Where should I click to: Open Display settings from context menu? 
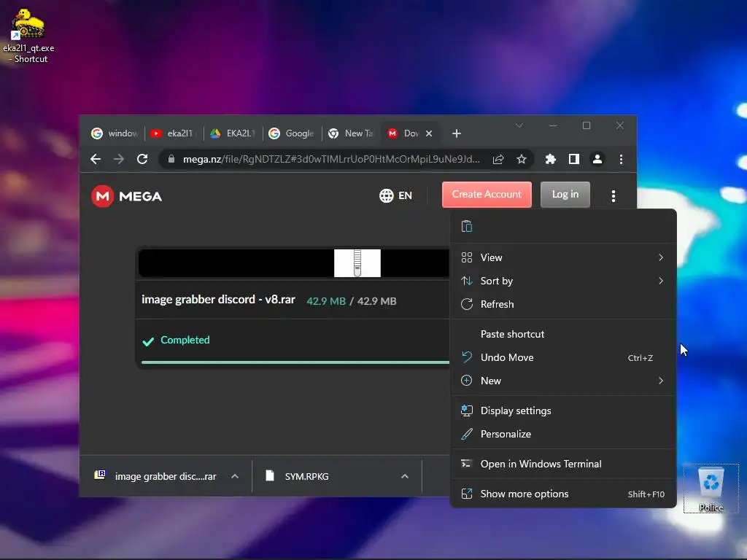click(x=563, y=411)
